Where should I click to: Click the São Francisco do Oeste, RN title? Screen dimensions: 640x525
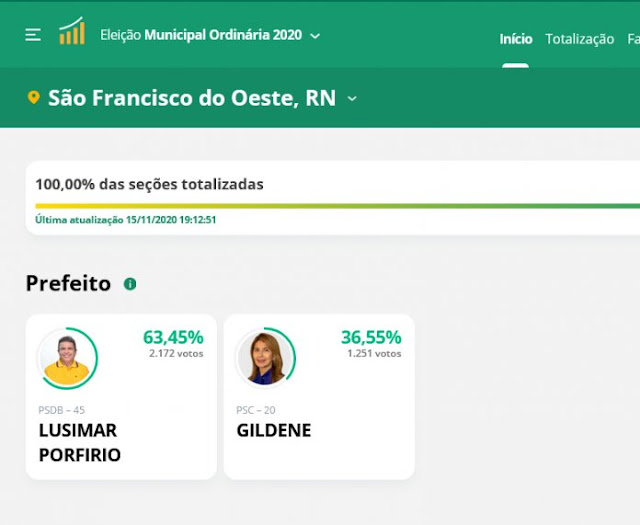(x=192, y=98)
